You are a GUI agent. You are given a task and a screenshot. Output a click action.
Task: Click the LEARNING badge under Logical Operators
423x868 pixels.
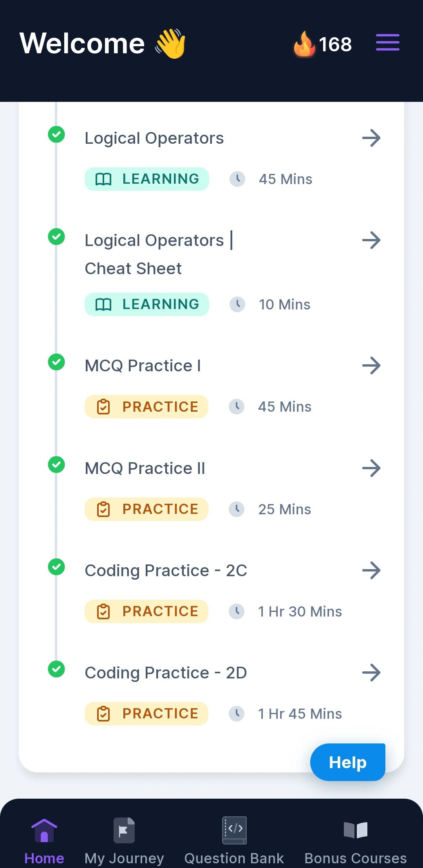147,179
